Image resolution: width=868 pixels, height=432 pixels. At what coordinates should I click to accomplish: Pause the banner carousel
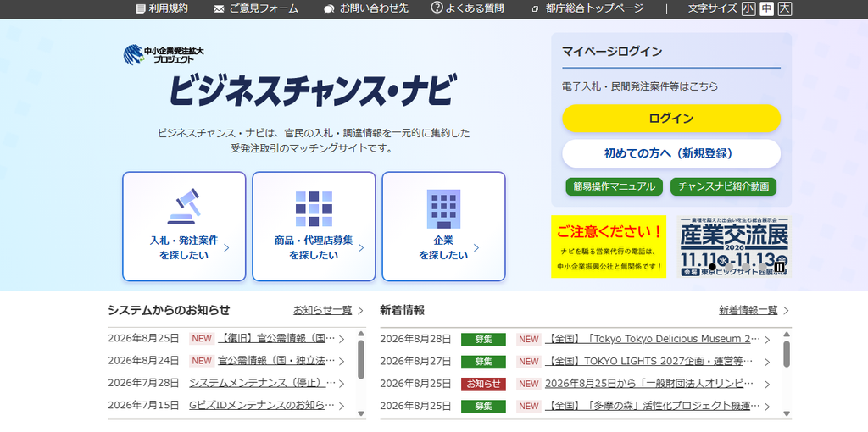(x=780, y=267)
